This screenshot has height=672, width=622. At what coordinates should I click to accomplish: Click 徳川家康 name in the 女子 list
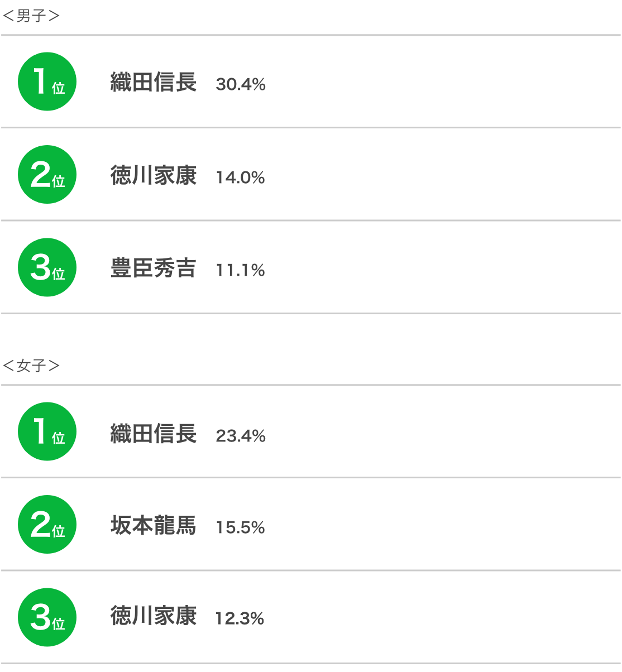tap(154, 616)
